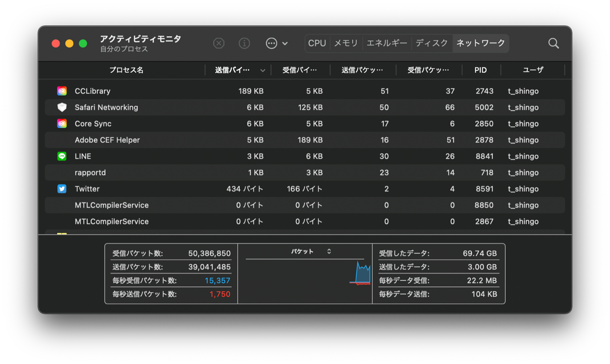
Task: Open the ellipsis action menu icon
Action: (x=271, y=43)
